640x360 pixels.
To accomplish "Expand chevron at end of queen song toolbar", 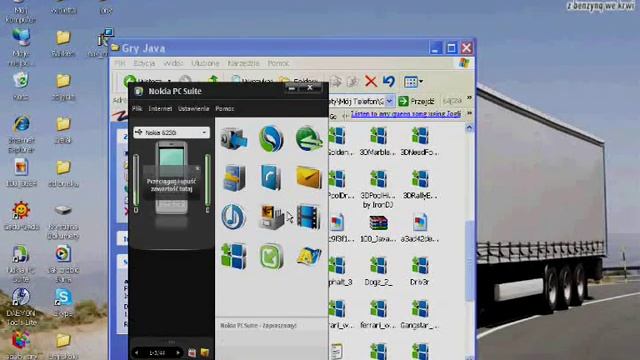I will 469,113.
